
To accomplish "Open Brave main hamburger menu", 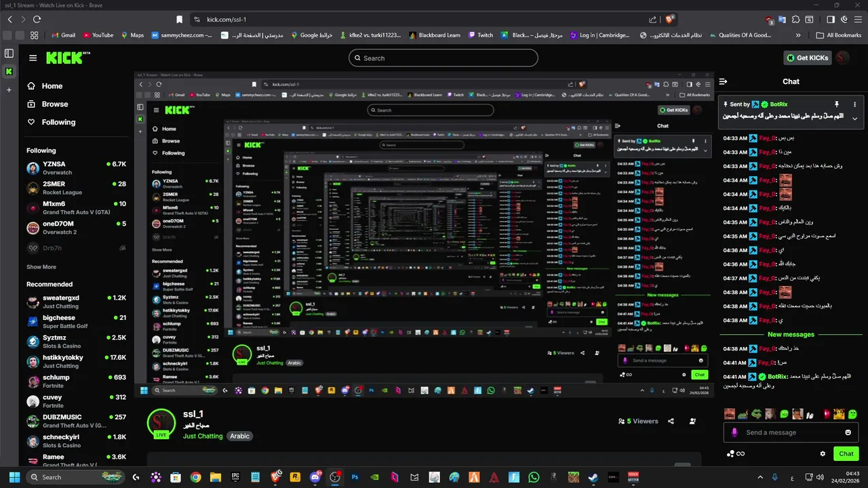I will (x=859, y=20).
